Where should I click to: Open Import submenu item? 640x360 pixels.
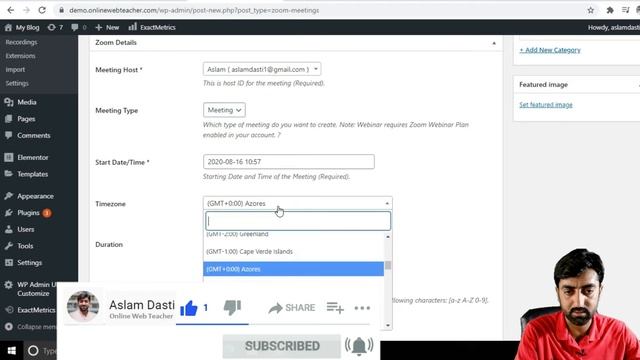coord(15,70)
